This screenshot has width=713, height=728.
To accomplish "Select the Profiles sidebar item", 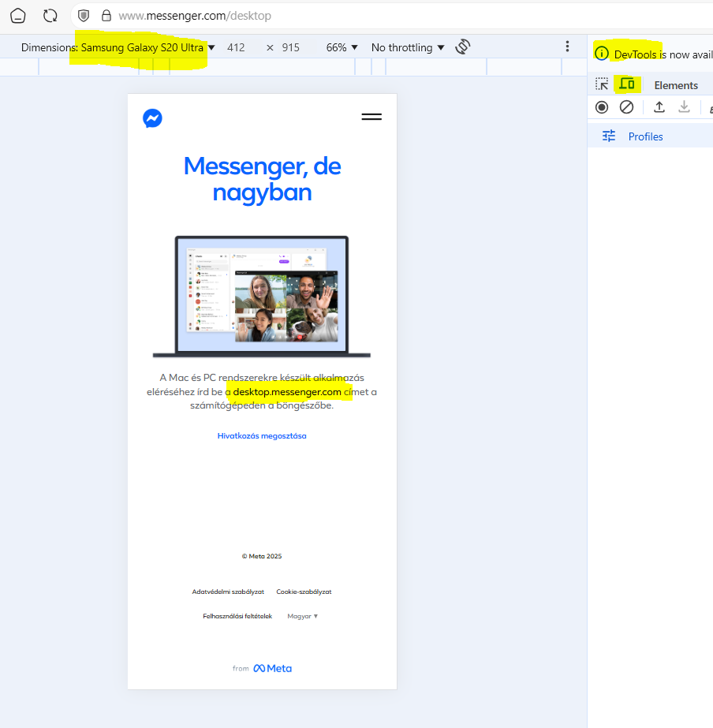I will click(651, 136).
